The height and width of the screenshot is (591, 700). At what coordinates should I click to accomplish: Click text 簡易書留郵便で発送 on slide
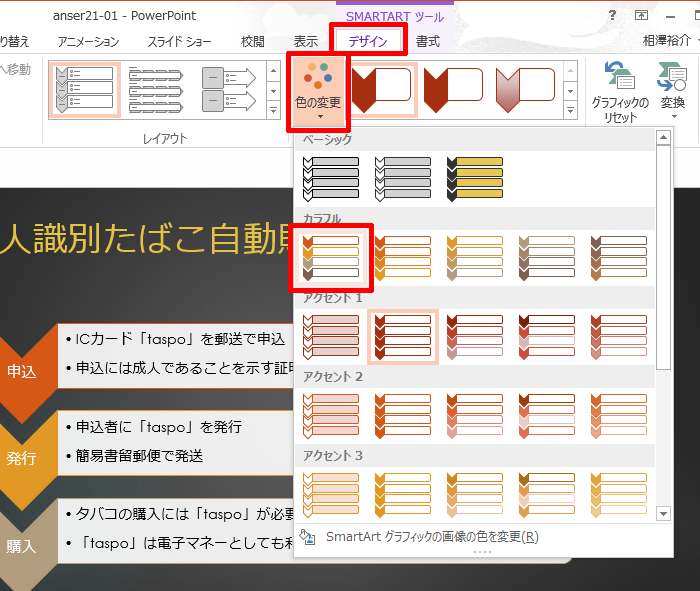click(139, 456)
